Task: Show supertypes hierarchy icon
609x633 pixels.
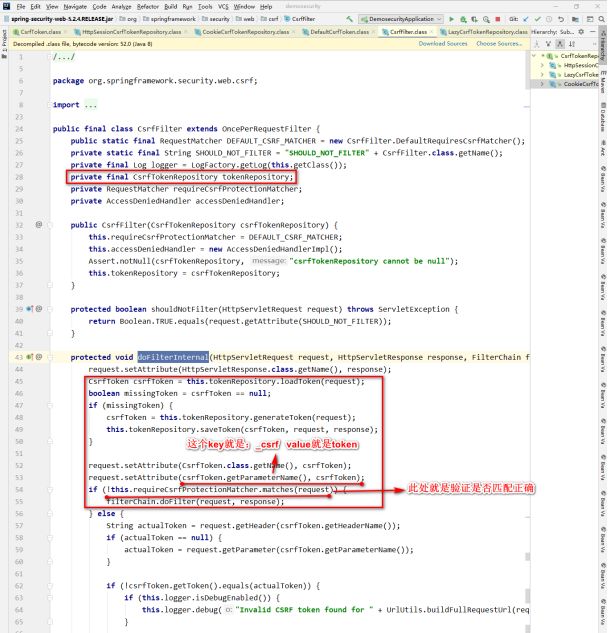Action: [x=548, y=44]
